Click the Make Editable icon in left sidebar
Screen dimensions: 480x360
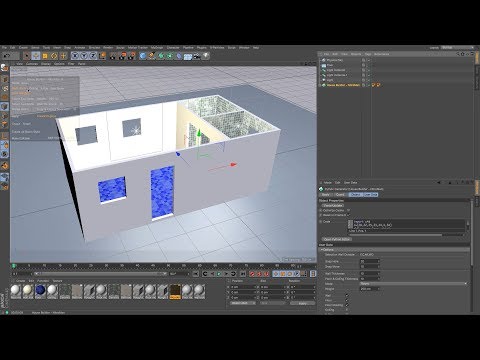(x=4, y=68)
